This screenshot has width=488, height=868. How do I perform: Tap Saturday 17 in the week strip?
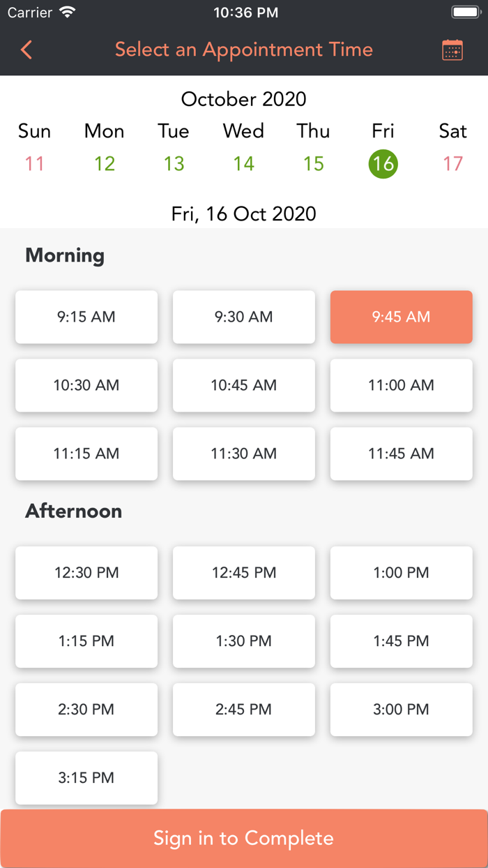click(x=452, y=164)
